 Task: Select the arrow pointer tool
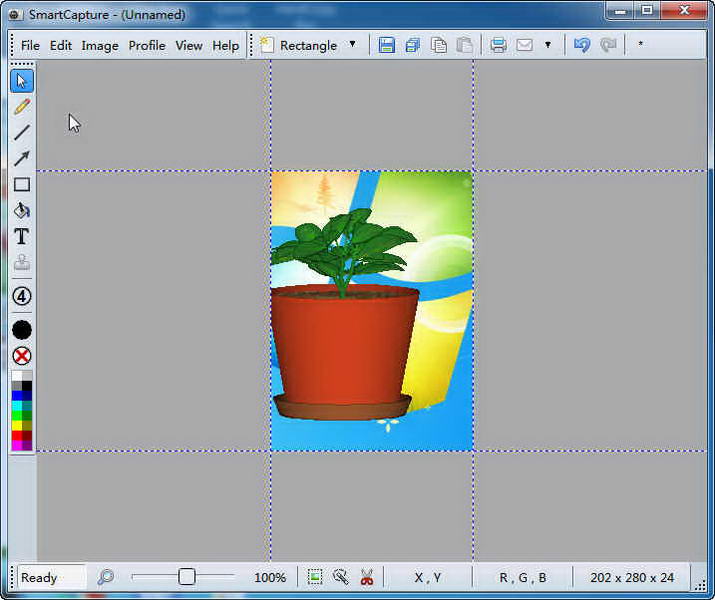click(21, 81)
